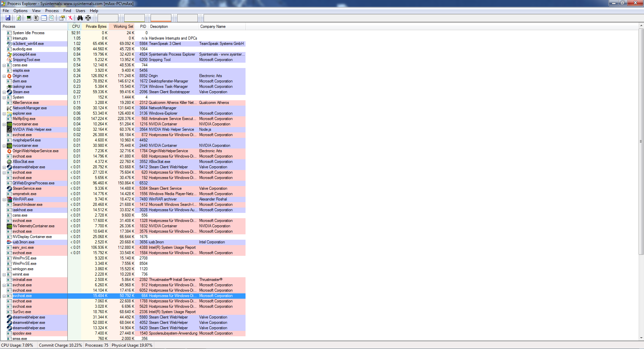
Task: Sort by Private Bytes column header
Action: click(95, 26)
